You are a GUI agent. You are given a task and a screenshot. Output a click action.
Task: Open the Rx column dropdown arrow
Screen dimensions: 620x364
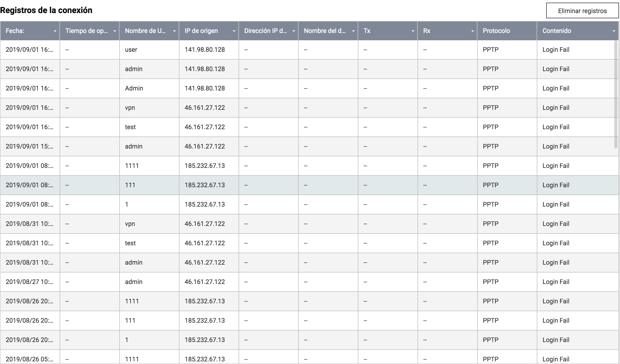tap(472, 31)
